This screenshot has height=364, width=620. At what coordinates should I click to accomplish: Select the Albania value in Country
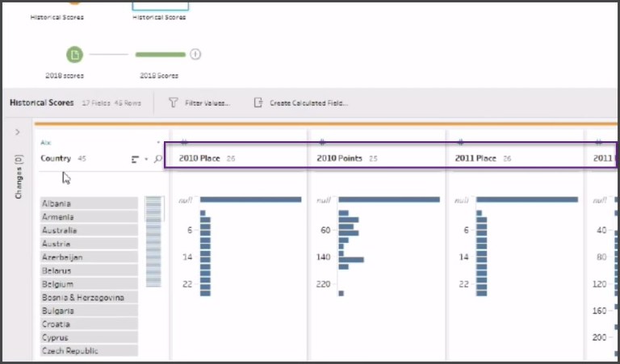[89, 203]
